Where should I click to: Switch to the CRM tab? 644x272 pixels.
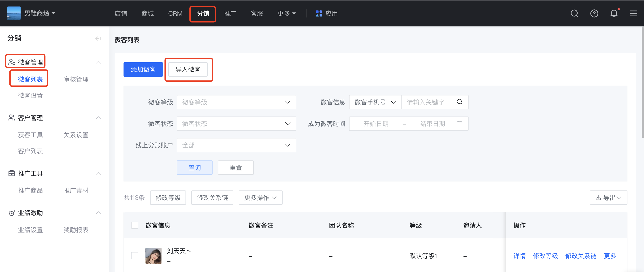(175, 13)
